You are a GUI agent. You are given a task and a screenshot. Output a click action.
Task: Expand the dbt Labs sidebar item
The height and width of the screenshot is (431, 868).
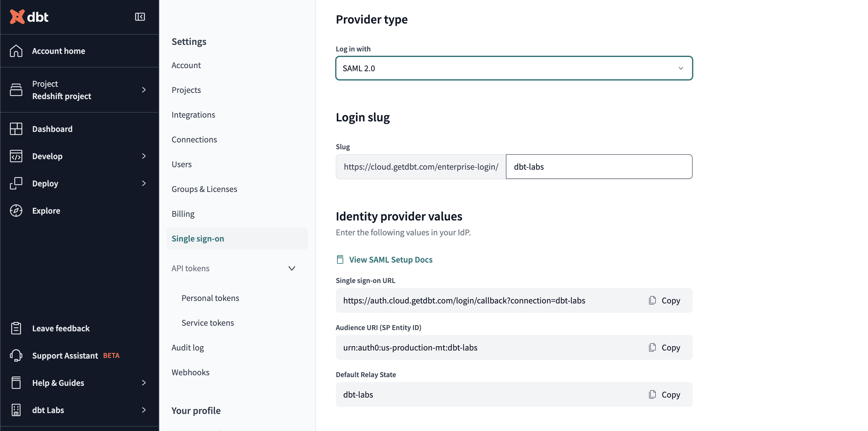[x=144, y=410]
